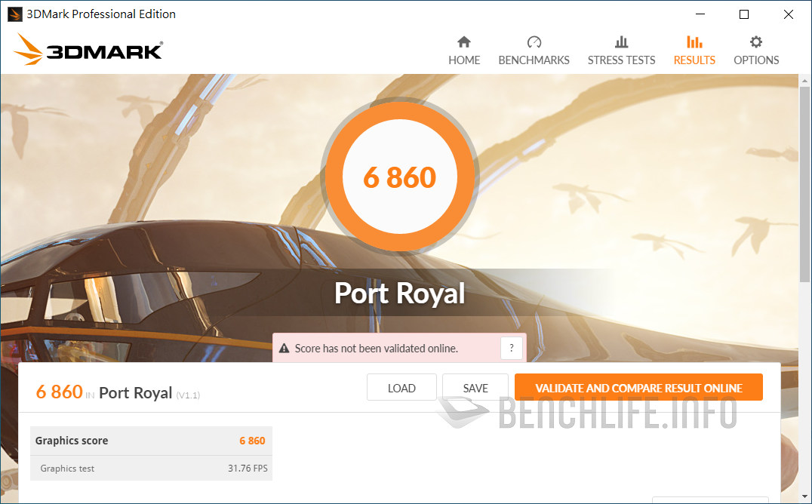Click the question mark help button
Viewport: 812px width, 504px height.
coord(511,348)
